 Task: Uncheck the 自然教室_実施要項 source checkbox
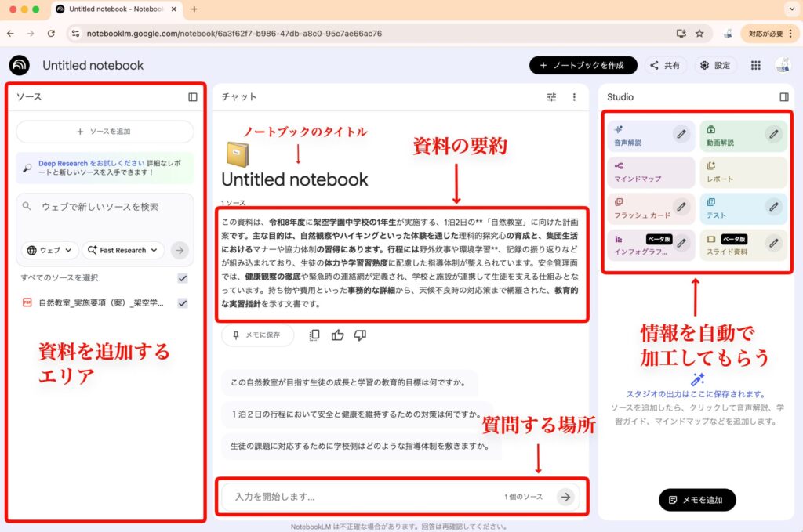click(x=183, y=303)
